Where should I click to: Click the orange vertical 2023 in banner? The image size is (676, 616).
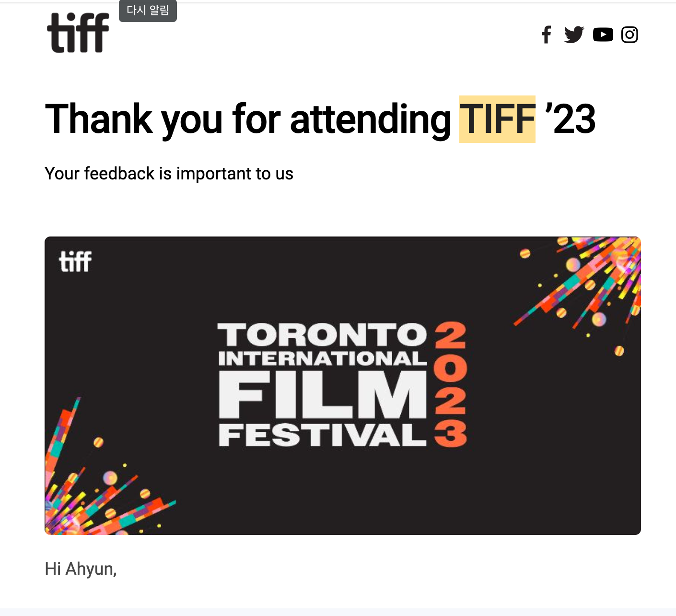pyautogui.click(x=450, y=384)
